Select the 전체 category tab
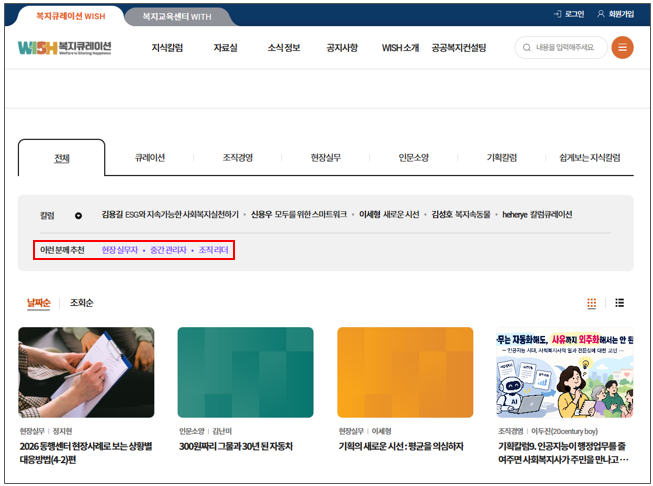Viewport: 653px width, 486px height. [62, 158]
